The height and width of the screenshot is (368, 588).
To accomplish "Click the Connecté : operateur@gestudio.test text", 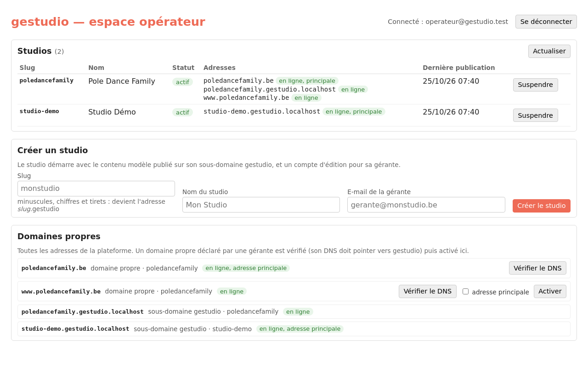I will [x=448, y=22].
